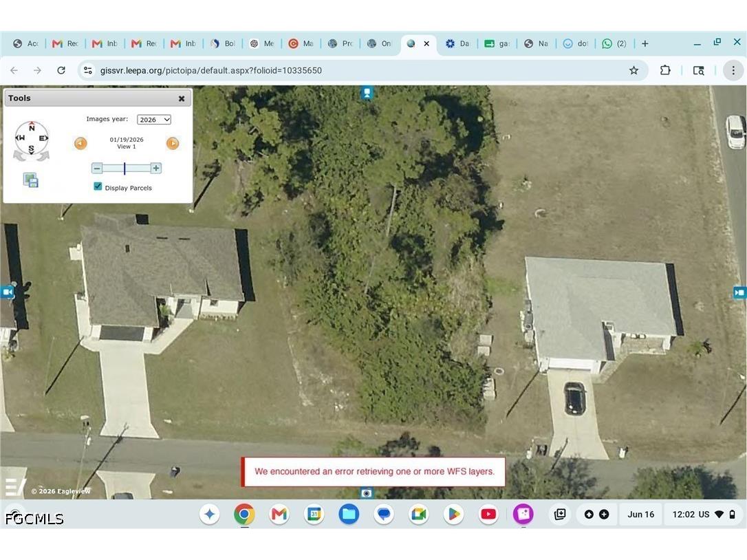Open the side search icon in toolbar
The image size is (747, 560).
[698, 71]
